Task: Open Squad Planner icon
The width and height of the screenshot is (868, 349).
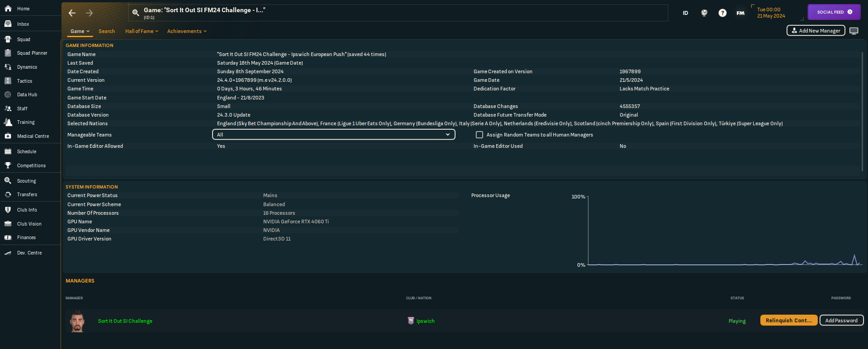Action: (x=8, y=53)
